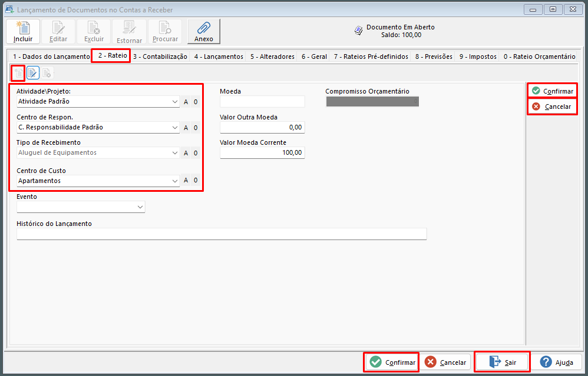Switch to 3 - Contabilização tab
The image size is (588, 376).
tap(160, 56)
